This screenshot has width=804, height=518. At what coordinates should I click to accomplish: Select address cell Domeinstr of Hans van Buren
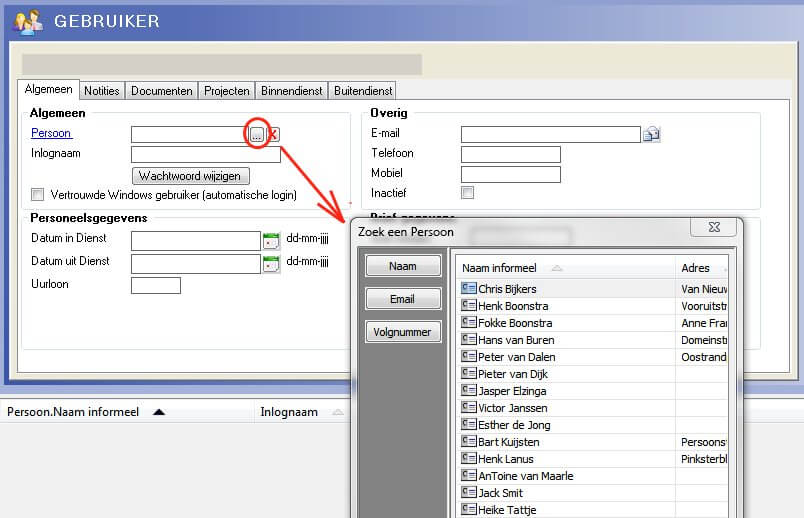pos(704,340)
